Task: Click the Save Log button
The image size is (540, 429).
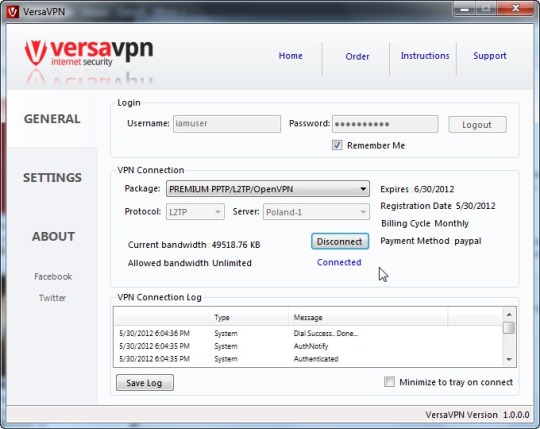Action: [145, 383]
